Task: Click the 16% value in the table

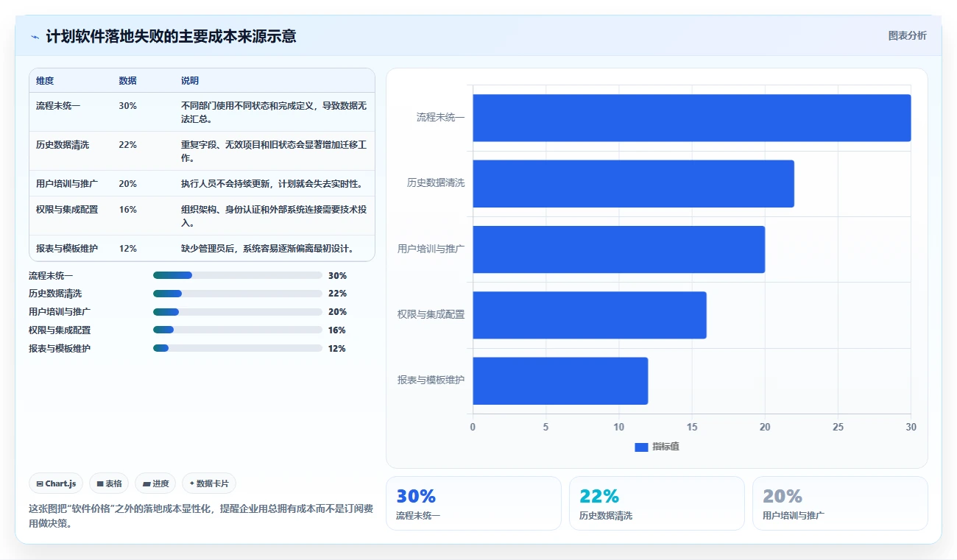Action: (127, 210)
